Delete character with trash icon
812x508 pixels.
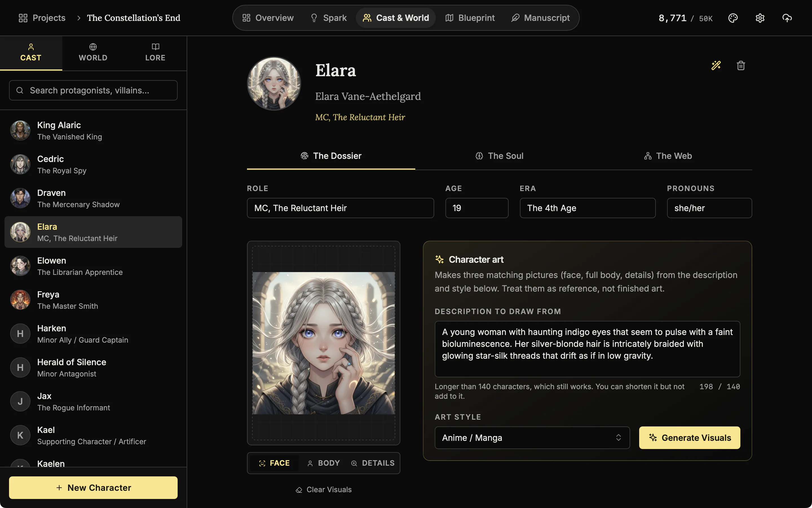pos(741,65)
